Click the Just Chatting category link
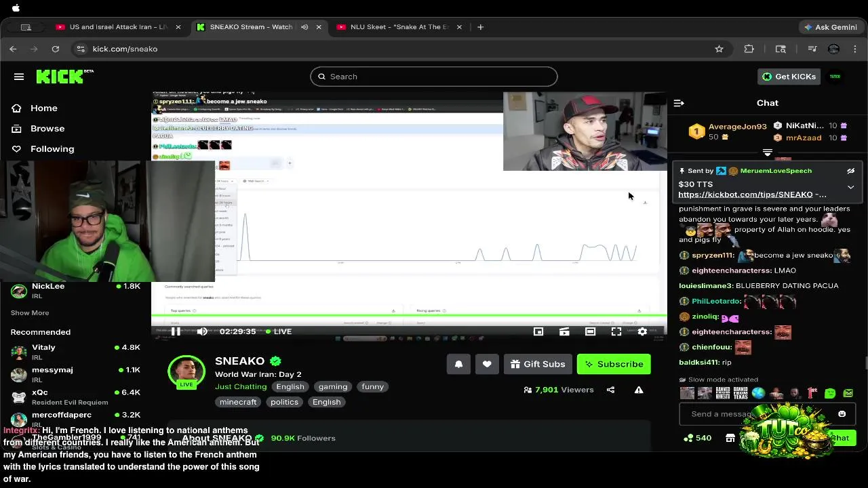868x488 pixels. pyautogui.click(x=241, y=387)
